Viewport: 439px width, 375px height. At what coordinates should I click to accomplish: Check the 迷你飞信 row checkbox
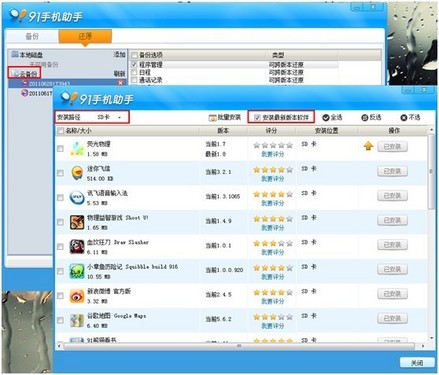click(x=60, y=173)
